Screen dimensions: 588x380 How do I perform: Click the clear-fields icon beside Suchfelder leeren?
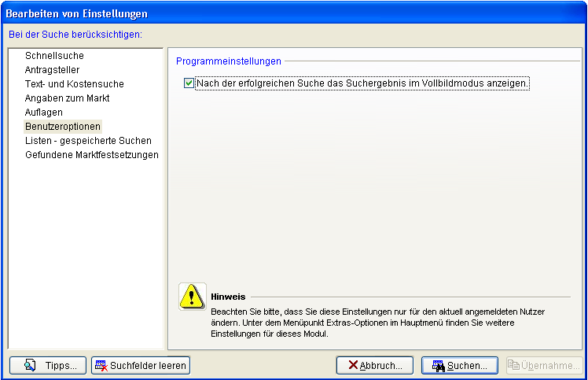coord(101,365)
